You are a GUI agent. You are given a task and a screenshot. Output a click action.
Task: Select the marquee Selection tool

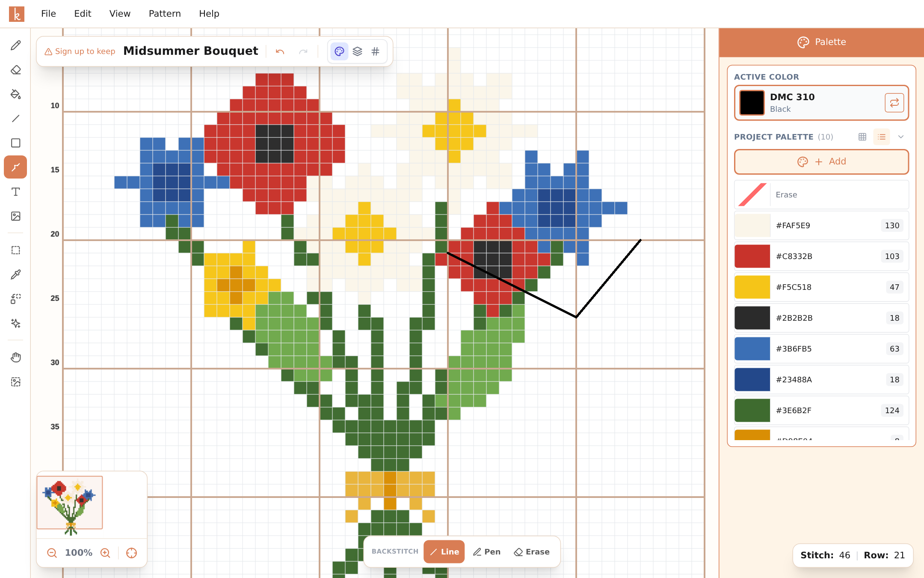(x=16, y=250)
